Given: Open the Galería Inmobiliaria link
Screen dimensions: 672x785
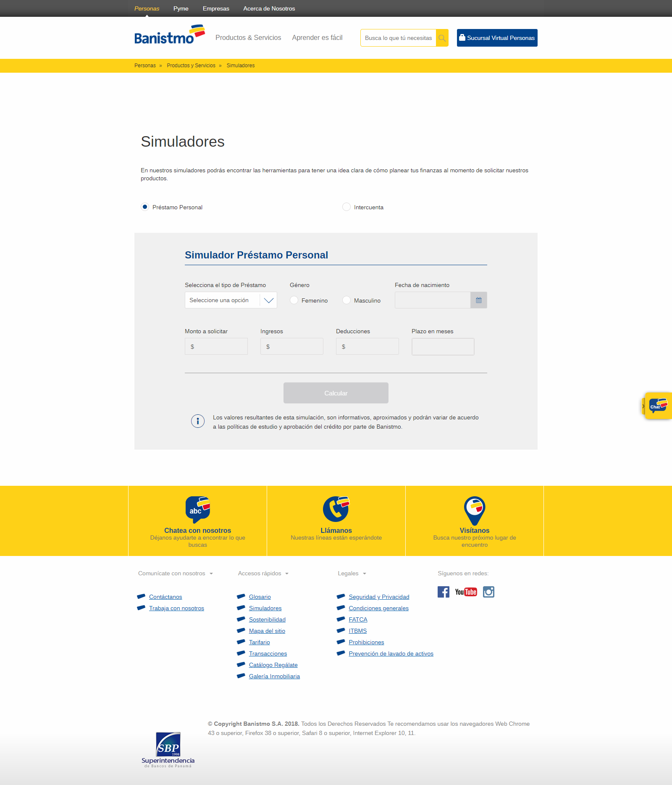Looking at the screenshot, I should (275, 676).
